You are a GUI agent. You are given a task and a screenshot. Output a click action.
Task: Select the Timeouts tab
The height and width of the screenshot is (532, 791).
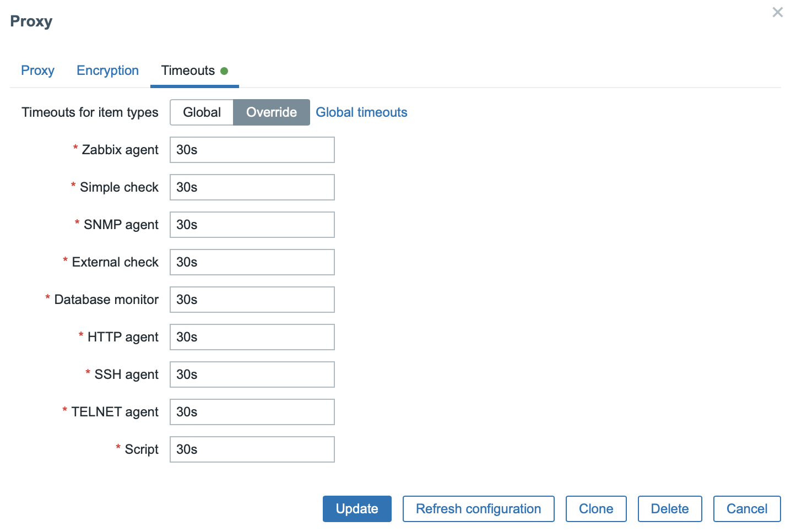(194, 70)
